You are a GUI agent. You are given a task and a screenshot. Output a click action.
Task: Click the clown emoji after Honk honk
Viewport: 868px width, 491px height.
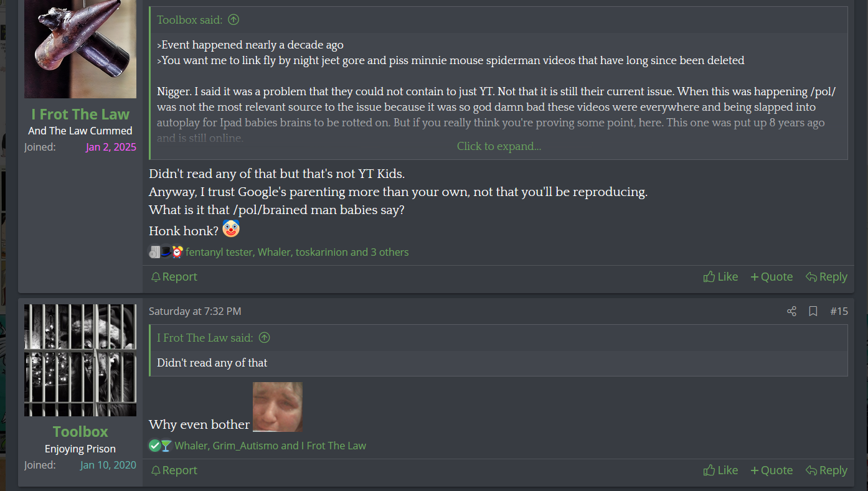point(231,229)
